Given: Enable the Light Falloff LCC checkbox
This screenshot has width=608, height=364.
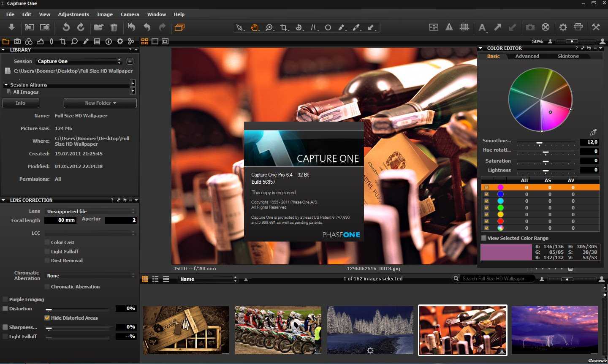Looking at the screenshot, I should [47, 252].
